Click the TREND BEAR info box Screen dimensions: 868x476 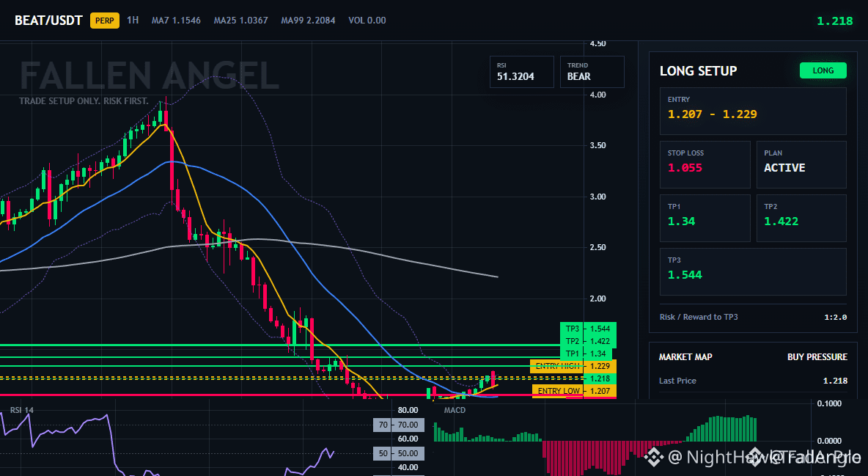click(x=592, y=71)
